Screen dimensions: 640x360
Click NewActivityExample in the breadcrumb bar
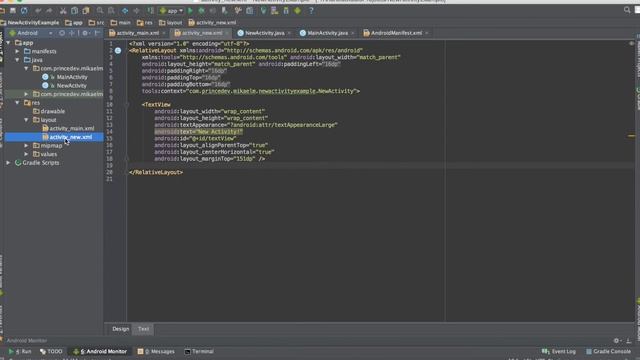(33, 23)
